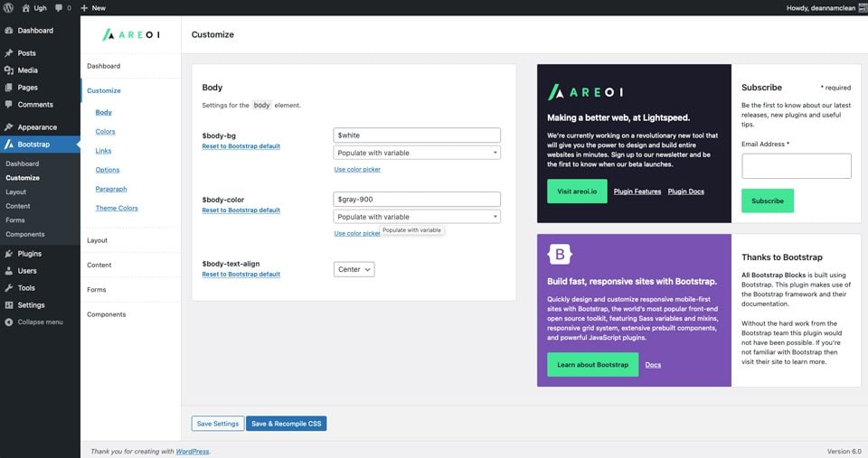This screenshot has height=458, width=868.
Task: Open the Theme Colors customize section
Action: pos(117,208)
